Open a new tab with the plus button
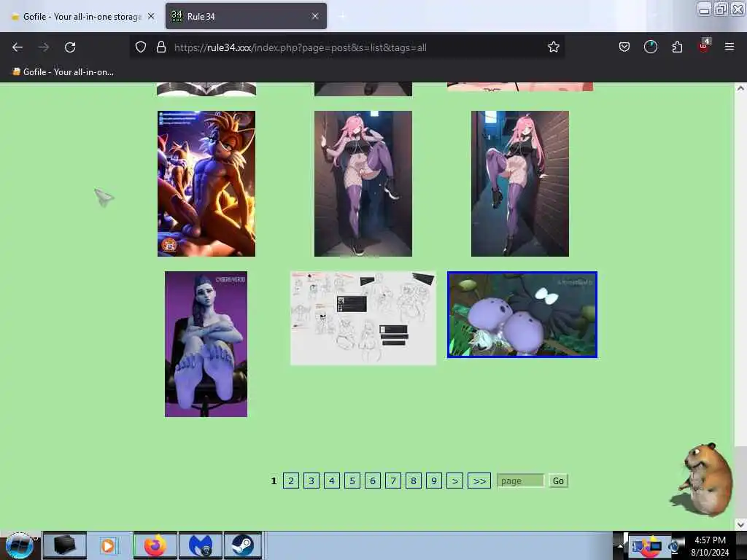The width and height of the screenshot is (747, 560). click(x=342, y=16)
